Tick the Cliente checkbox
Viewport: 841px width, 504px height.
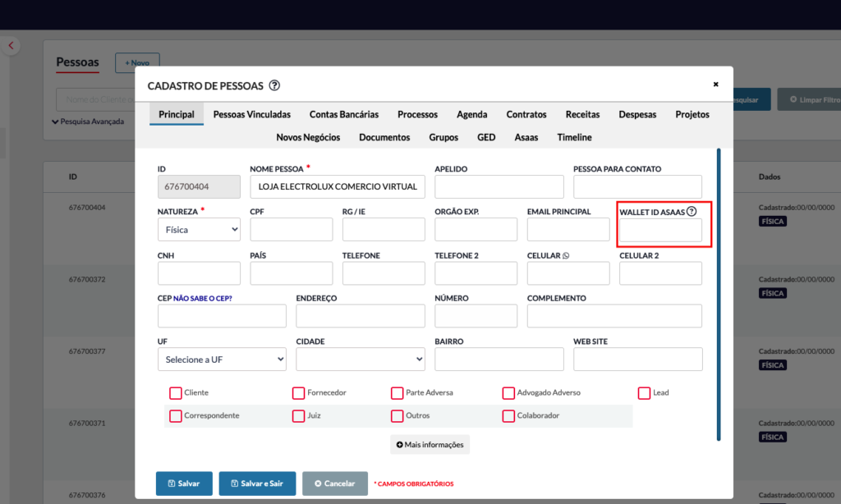click(176, 393)
